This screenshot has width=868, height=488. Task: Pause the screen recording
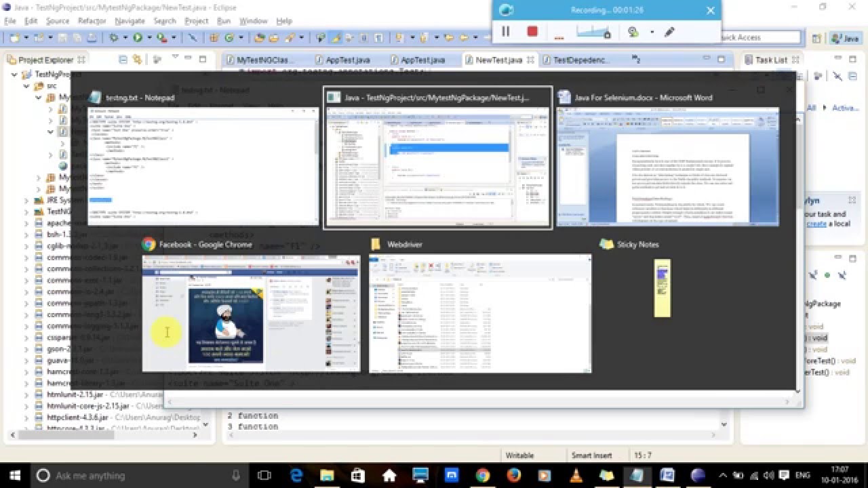pyautogui.click(x=505, y=32)
